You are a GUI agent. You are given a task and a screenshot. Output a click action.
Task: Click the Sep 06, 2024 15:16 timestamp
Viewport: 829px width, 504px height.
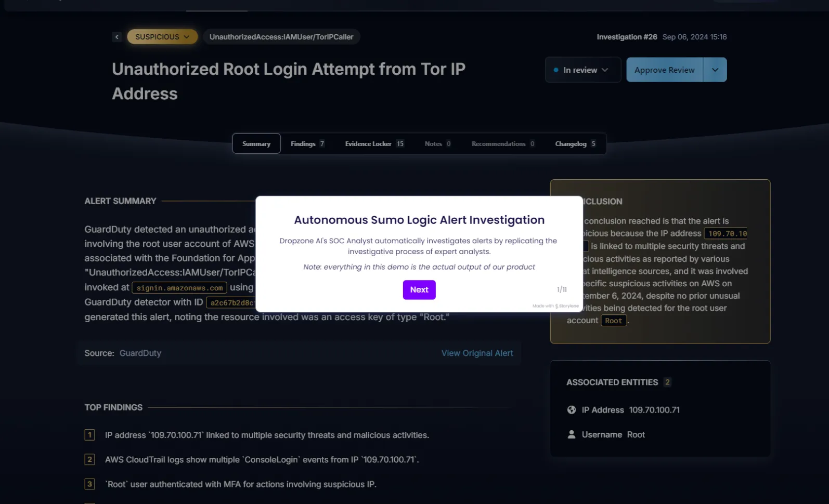tap(694, 37)
